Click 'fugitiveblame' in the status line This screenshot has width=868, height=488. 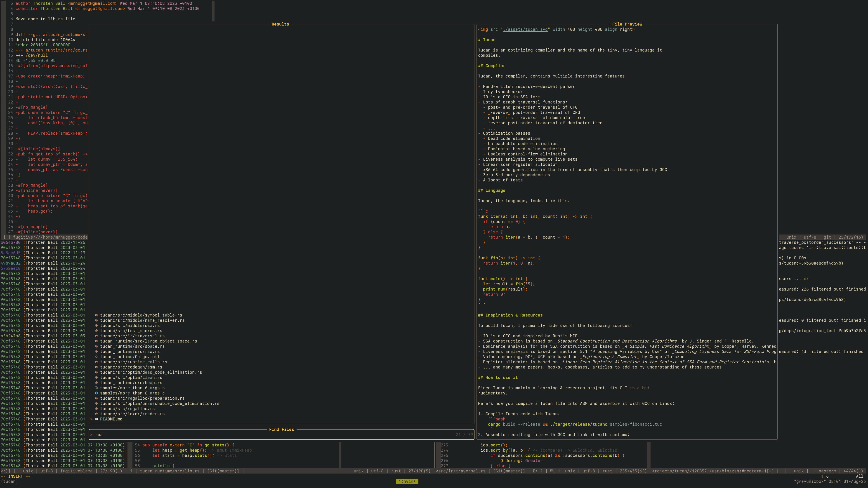click(x=76, y=471)
